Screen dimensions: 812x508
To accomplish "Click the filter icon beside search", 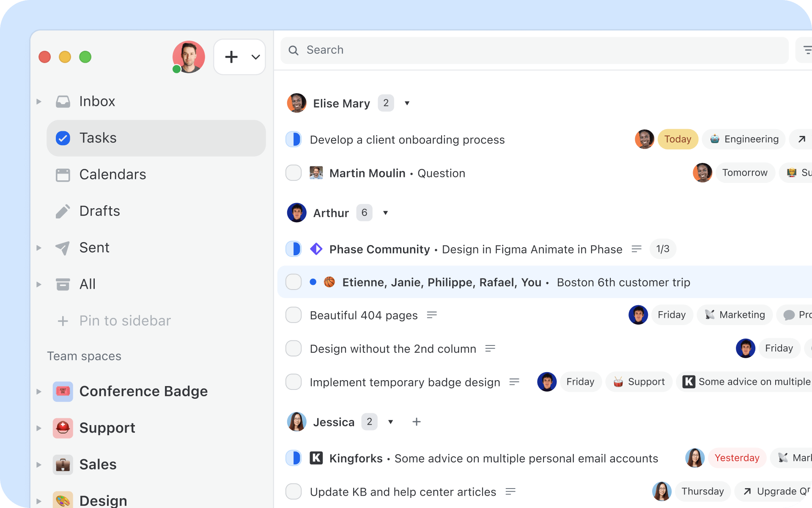I will [807, 50].
